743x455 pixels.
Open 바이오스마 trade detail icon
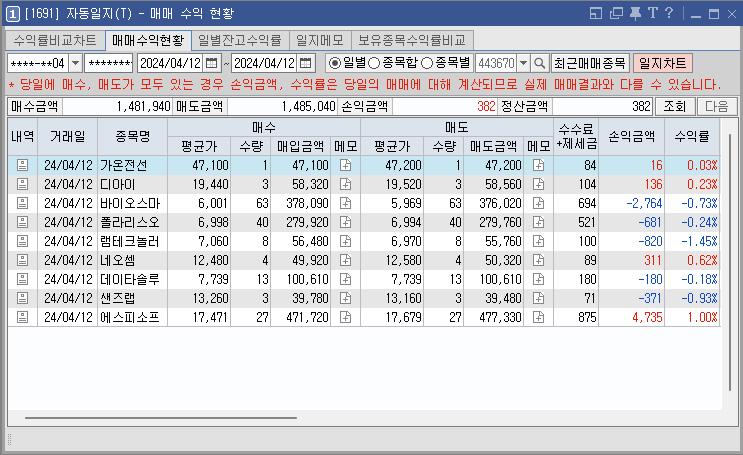[22, 203]
